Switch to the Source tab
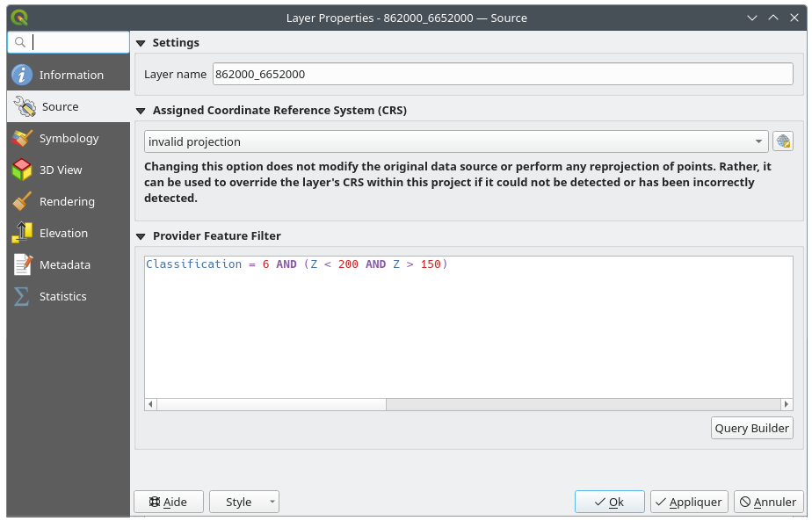 60,106
